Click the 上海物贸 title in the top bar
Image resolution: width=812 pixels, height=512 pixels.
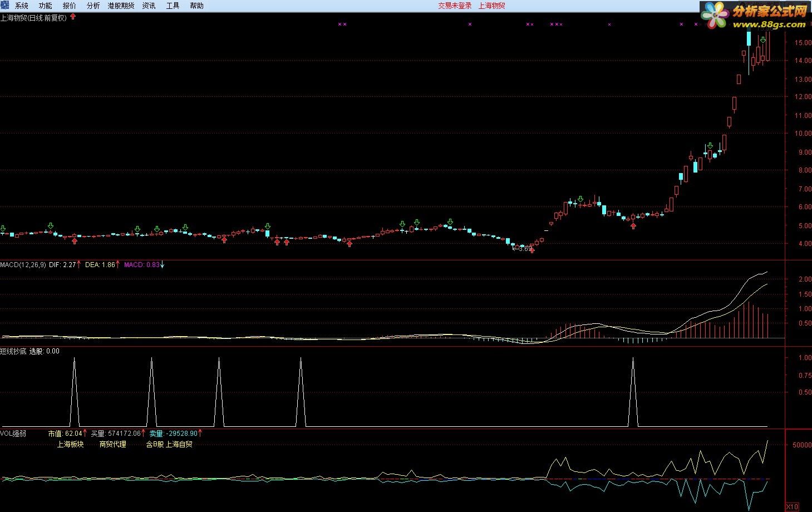[x=492, y=6]
